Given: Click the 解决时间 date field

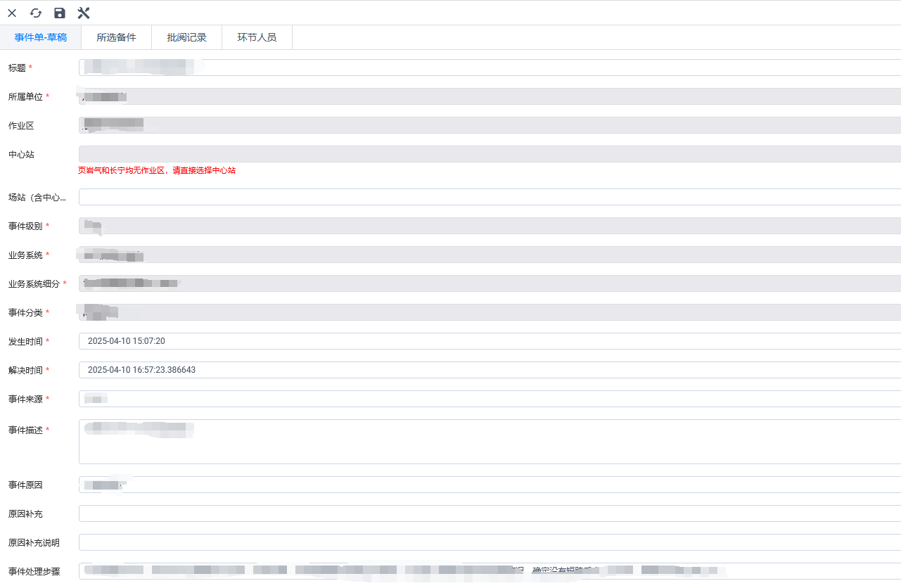Looking at the screenshot, I should point(490,370).
